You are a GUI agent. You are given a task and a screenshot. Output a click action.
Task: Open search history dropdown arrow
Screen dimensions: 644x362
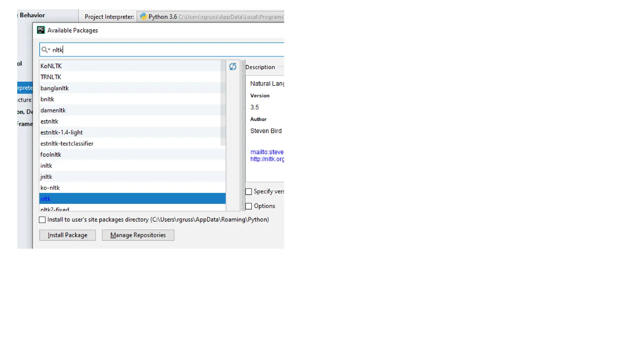click(x=49, y=50)
